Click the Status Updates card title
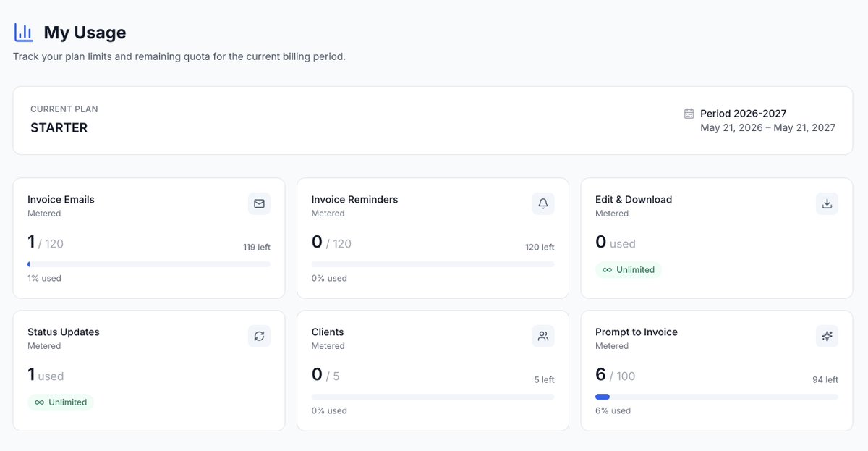Screen dimensions: 868x451 pyautogui.click(x=64, y=332)
